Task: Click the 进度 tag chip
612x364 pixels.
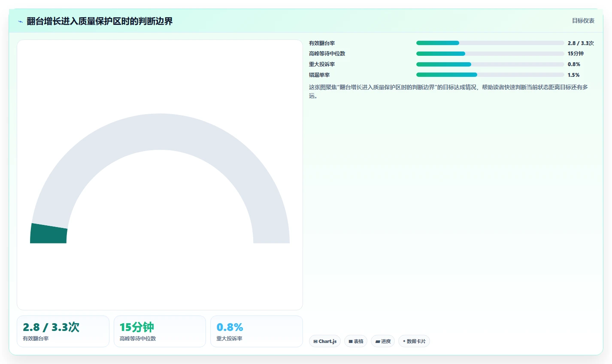Action: [383, 341]
